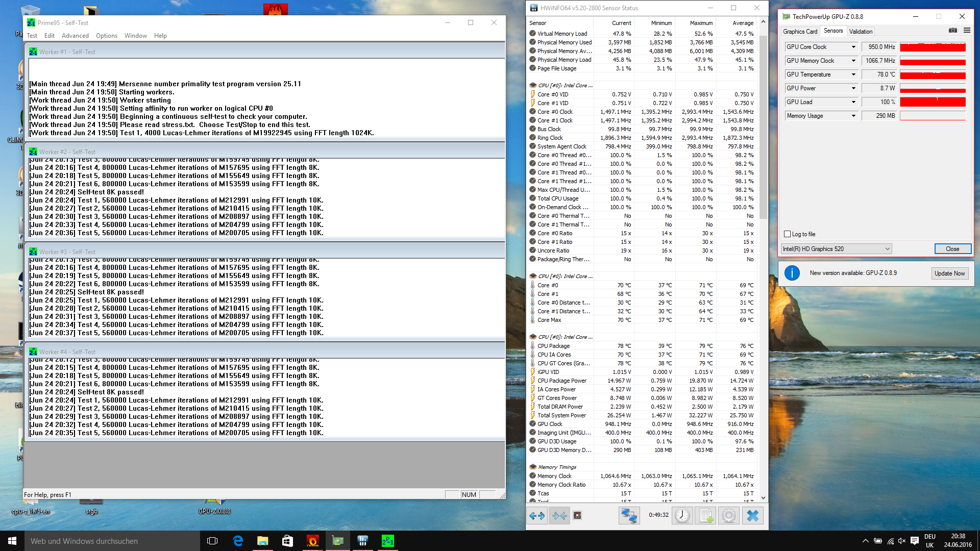
Task: Click HWiNFO collapse columns arrows button
Action: pos(559,516)
